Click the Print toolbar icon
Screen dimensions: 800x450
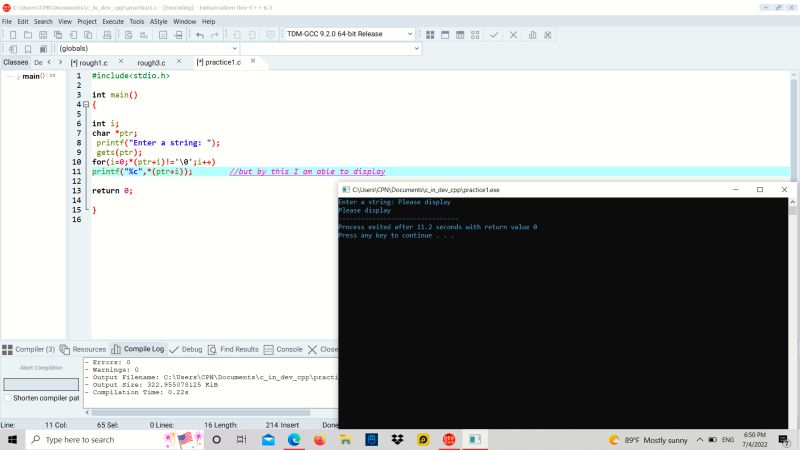107,35
